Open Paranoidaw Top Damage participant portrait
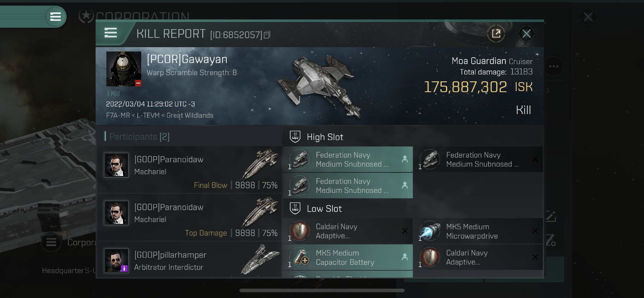The height and width of the screenshot is (298, 644). tap(116, 213)
